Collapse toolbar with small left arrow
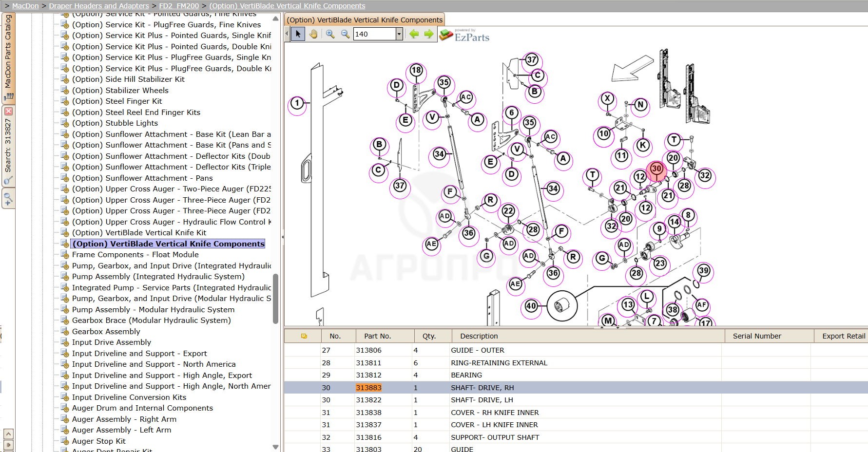Viewport: 868px width, 452px height. [287, 34]
